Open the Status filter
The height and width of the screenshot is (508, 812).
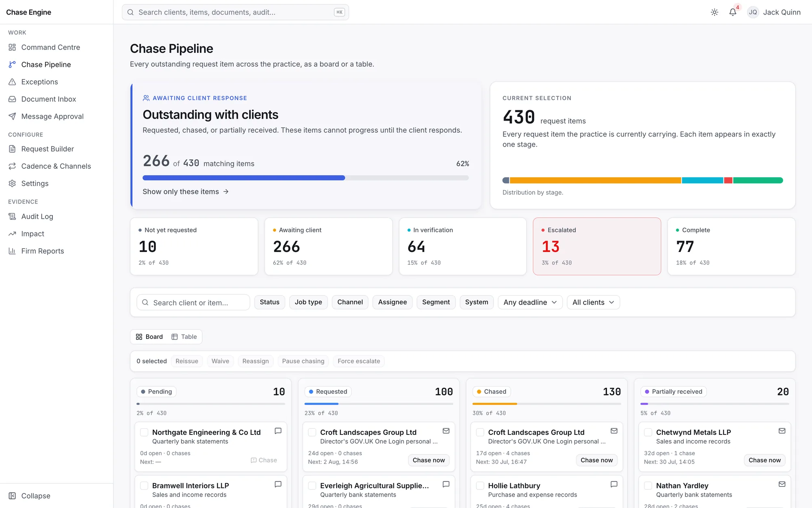tap(270, 302)
